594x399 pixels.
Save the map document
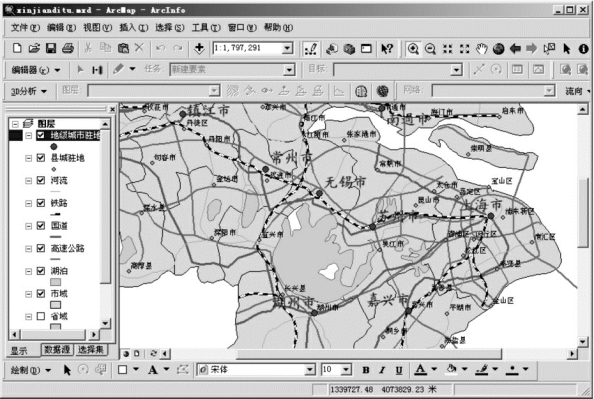pos(51,48)
